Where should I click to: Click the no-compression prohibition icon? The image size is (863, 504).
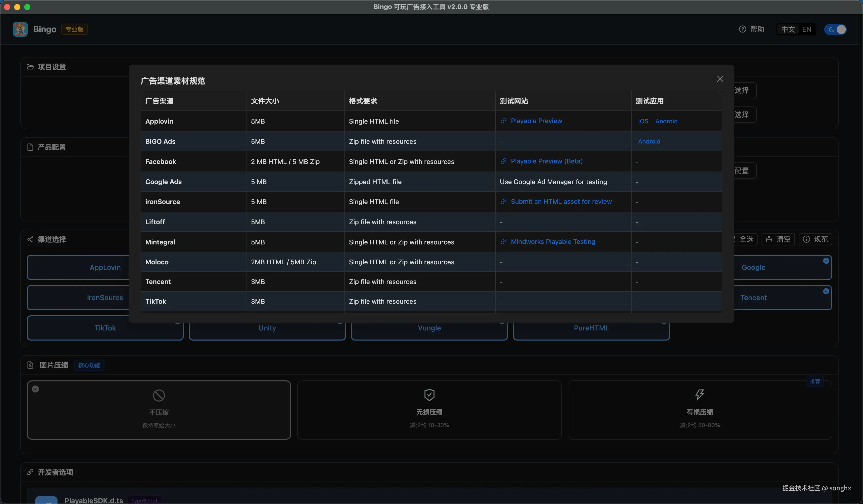[159, 396]
